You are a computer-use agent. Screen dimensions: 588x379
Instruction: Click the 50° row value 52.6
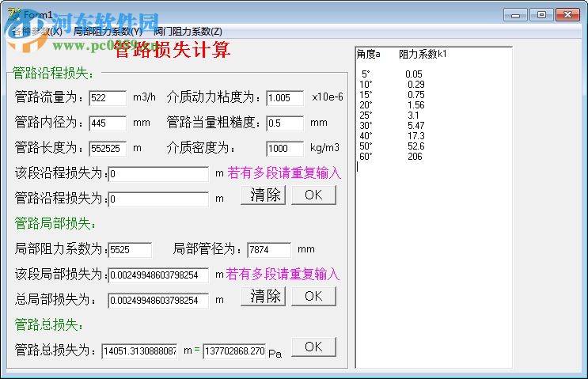point(416,146)
